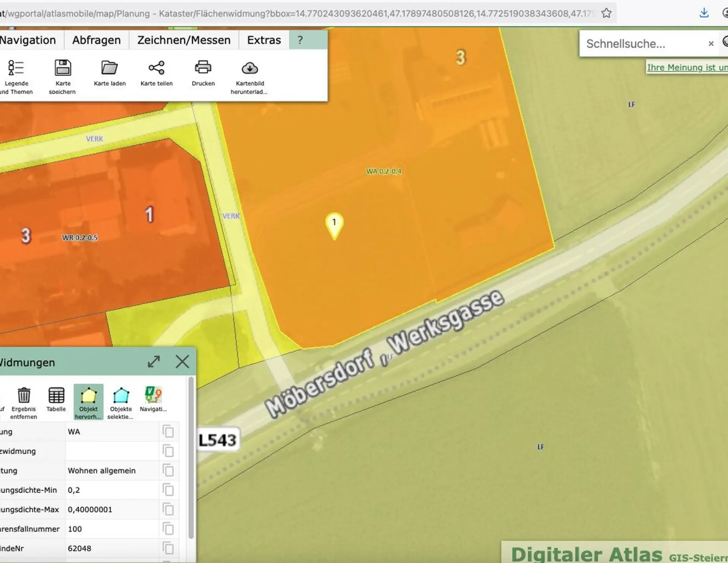
Task: Open the help question mark tab
Action: (300, 40)
